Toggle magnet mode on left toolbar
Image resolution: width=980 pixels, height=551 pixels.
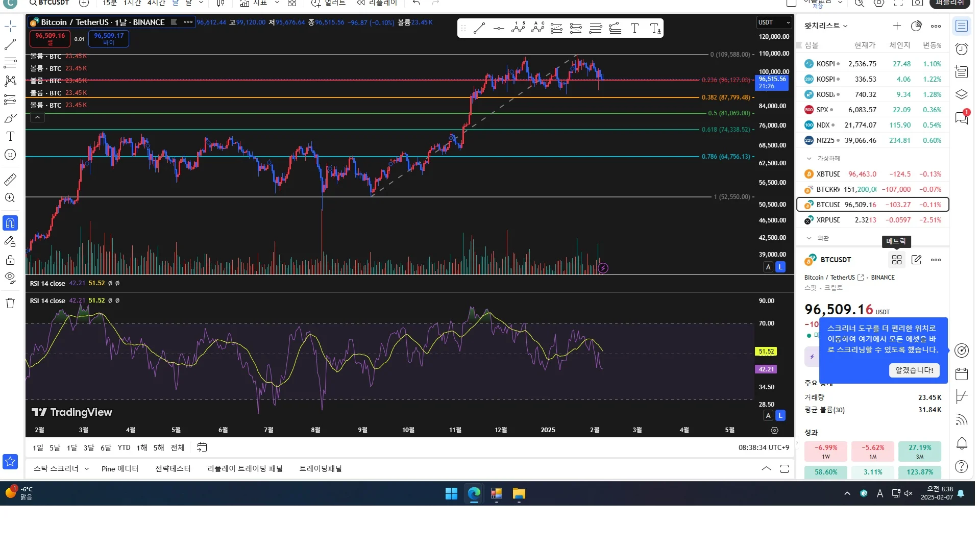click(x=10, y=223)
